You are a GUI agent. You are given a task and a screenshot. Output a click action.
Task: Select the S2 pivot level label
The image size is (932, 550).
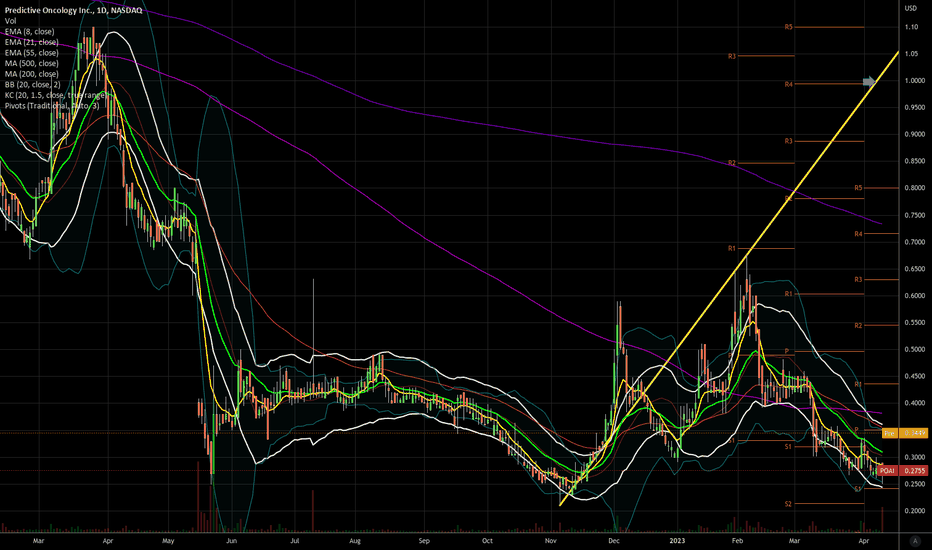[x=788, y=504]
